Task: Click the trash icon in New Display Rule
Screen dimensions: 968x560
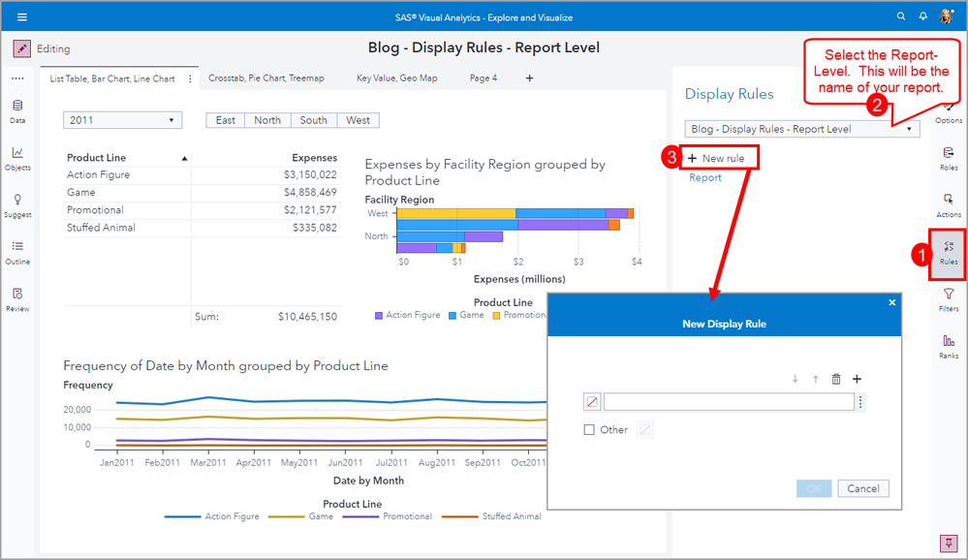Action: click(836, 379)
